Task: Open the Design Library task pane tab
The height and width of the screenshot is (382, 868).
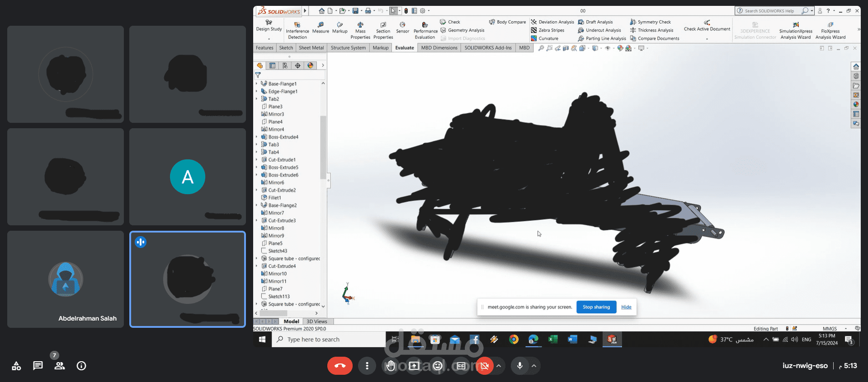Action: coord(856,76)
